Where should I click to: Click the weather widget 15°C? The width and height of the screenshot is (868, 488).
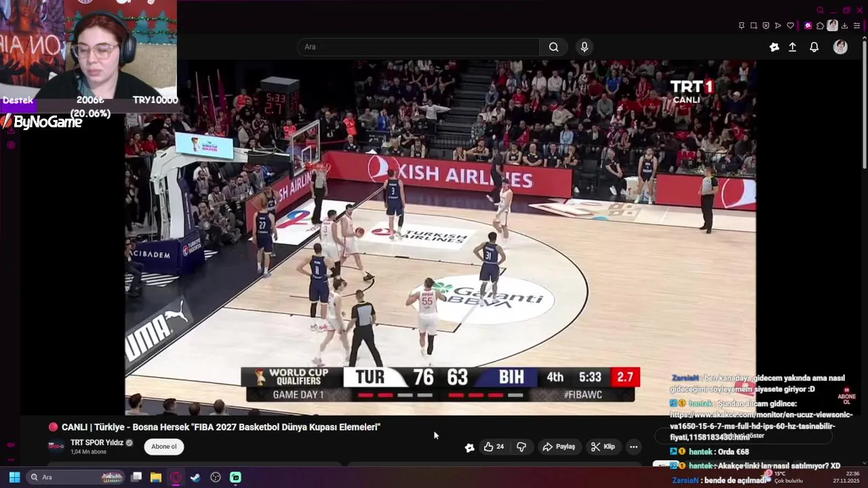[783, 477]
